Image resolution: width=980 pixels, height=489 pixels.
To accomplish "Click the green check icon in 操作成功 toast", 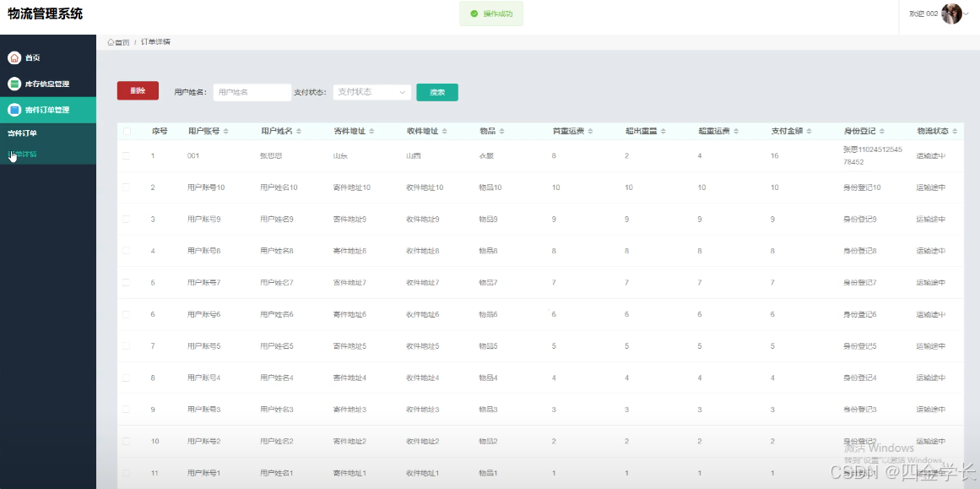I will tap(474, 14).
